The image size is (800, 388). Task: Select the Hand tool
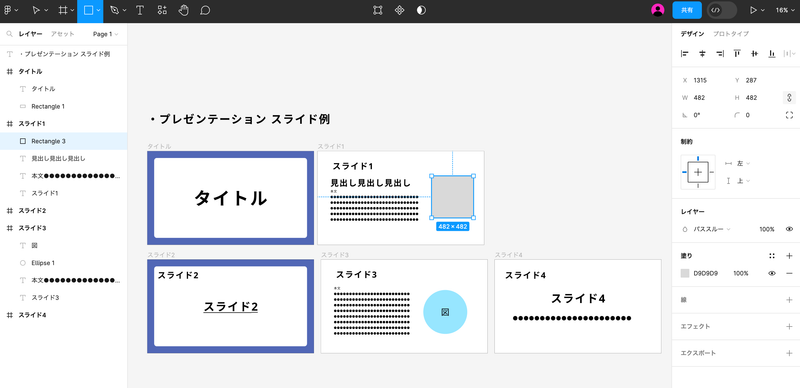(184, 10)
